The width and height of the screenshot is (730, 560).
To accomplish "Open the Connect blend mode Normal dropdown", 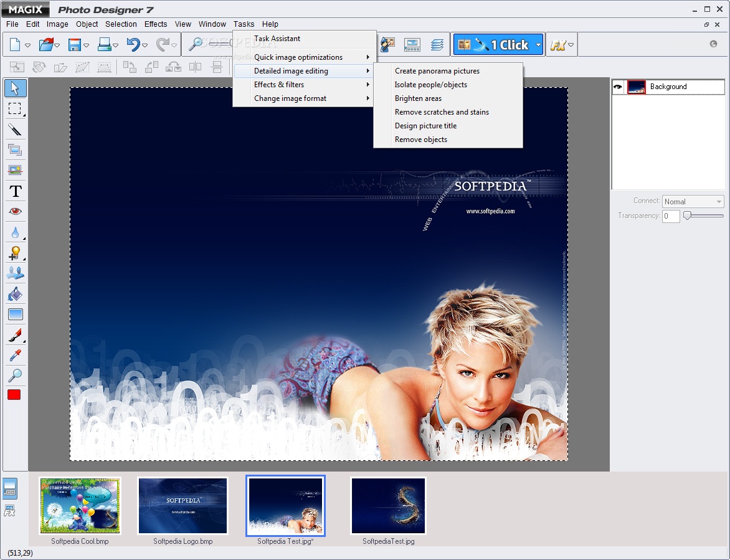I will tap(693, 202).
